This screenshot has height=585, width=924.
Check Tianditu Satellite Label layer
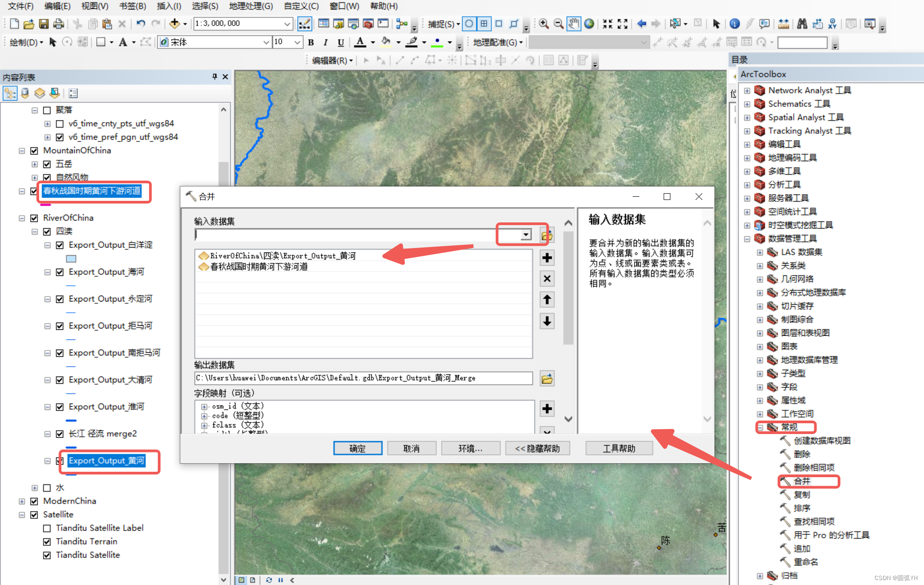point(46,528)
